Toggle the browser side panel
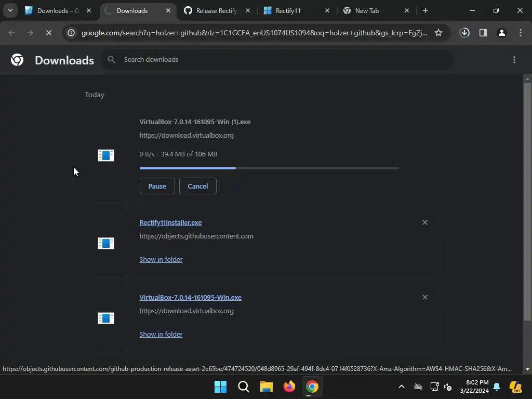Image resolution: width=532 pixels, height=399 pixels. [483, 33]
